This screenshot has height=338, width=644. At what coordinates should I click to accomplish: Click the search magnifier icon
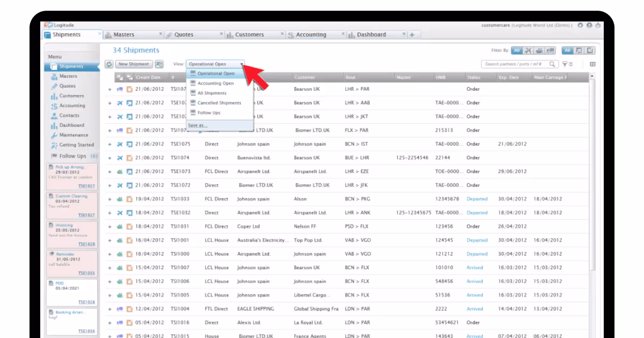(553, 64)
